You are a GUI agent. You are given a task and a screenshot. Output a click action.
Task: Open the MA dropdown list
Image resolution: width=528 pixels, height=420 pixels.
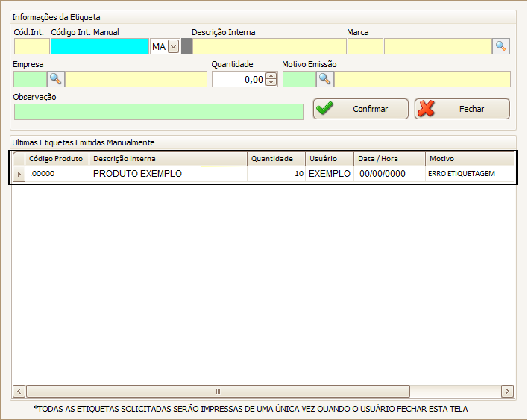[x=174, y=46]
